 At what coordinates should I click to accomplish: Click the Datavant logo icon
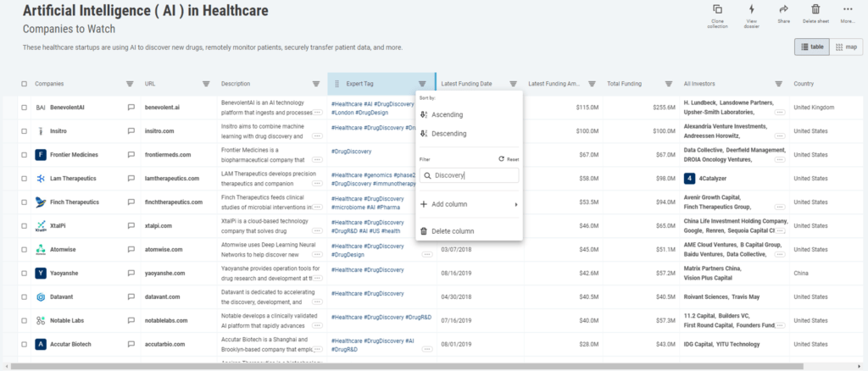point(41,297)
